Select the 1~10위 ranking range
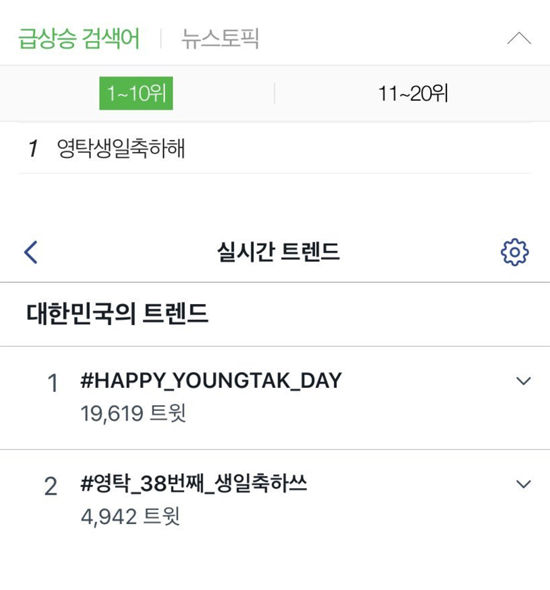This screenshot has height=590, width=550. click(x=136, y=93)
